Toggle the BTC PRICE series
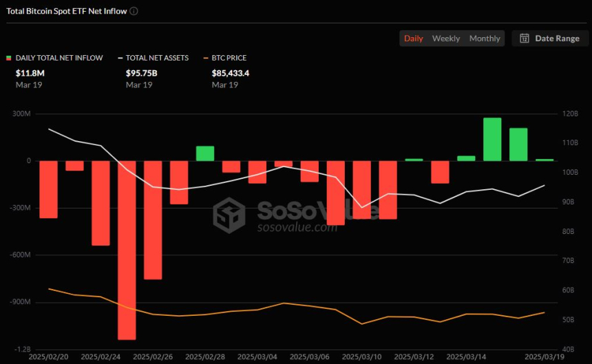This screenshot has height=364, width=592. [229, 58]
